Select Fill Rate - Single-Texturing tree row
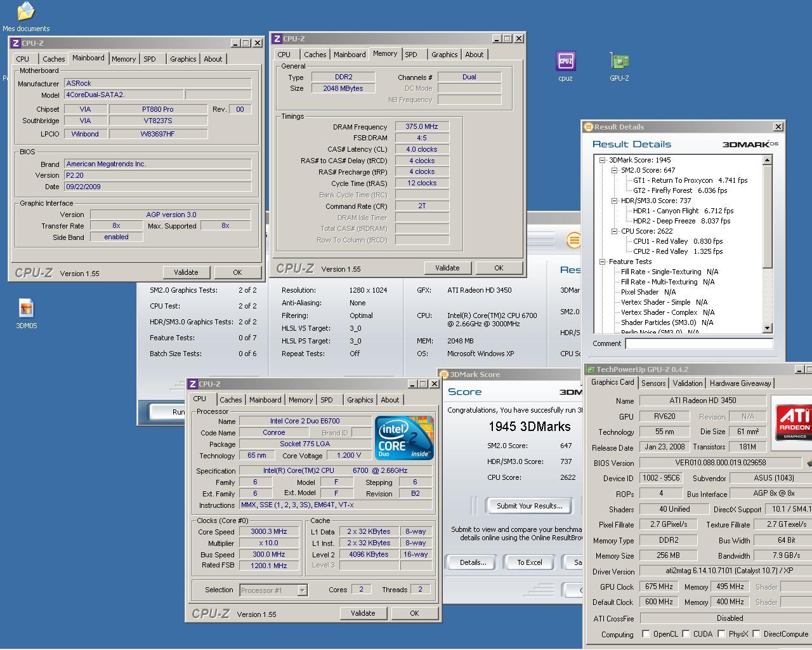Screen dimensions: 812x650 pos(669,272)
